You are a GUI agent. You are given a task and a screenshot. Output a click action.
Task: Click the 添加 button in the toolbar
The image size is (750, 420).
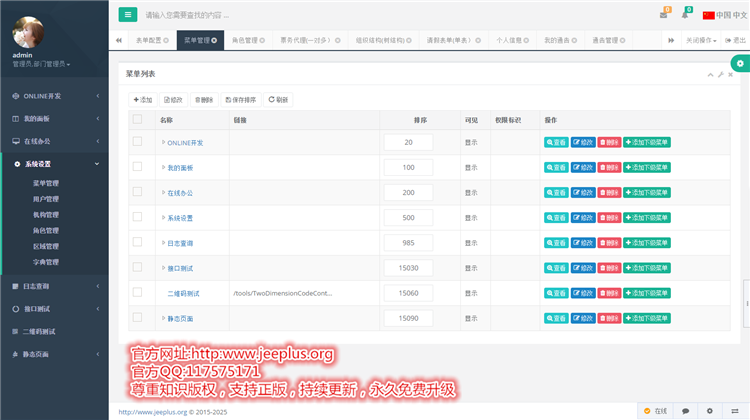[x=142, y=100]
